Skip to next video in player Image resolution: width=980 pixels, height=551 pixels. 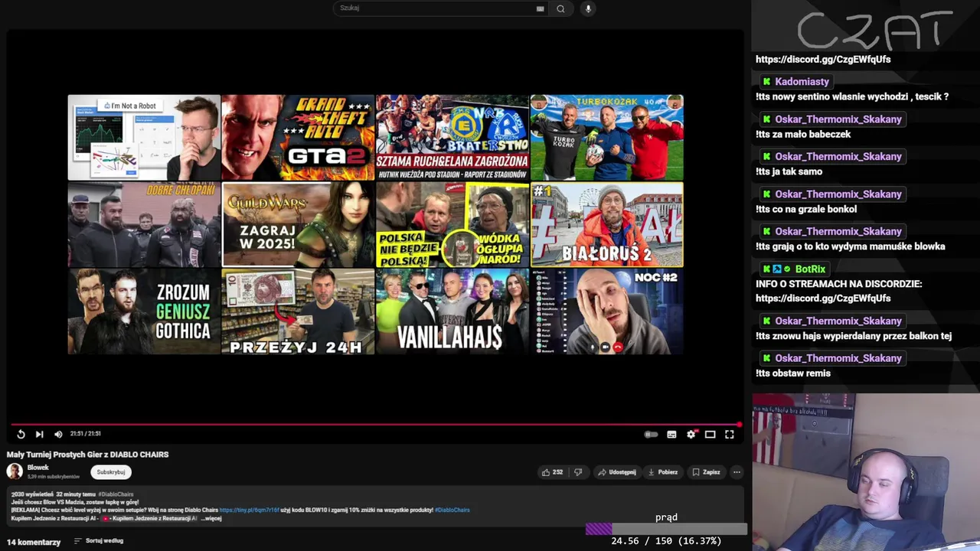tap(39, 434)
